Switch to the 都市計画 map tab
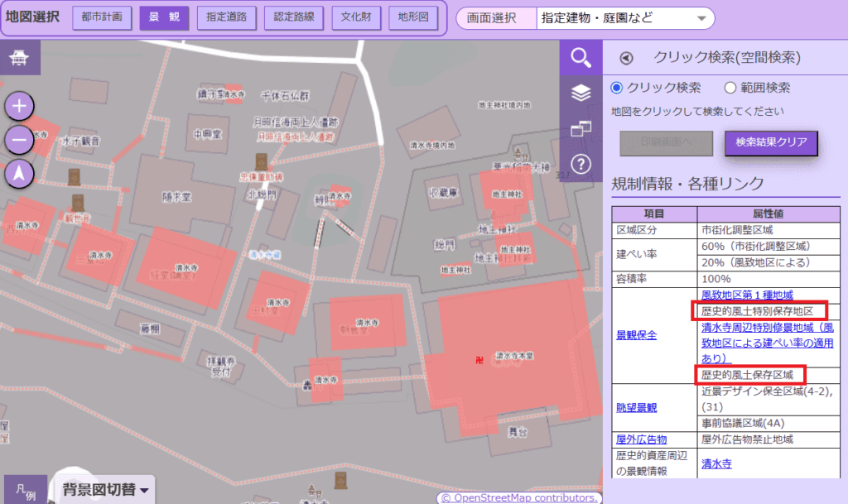This screenshot has height=504, width=848. tap(101, 17)
